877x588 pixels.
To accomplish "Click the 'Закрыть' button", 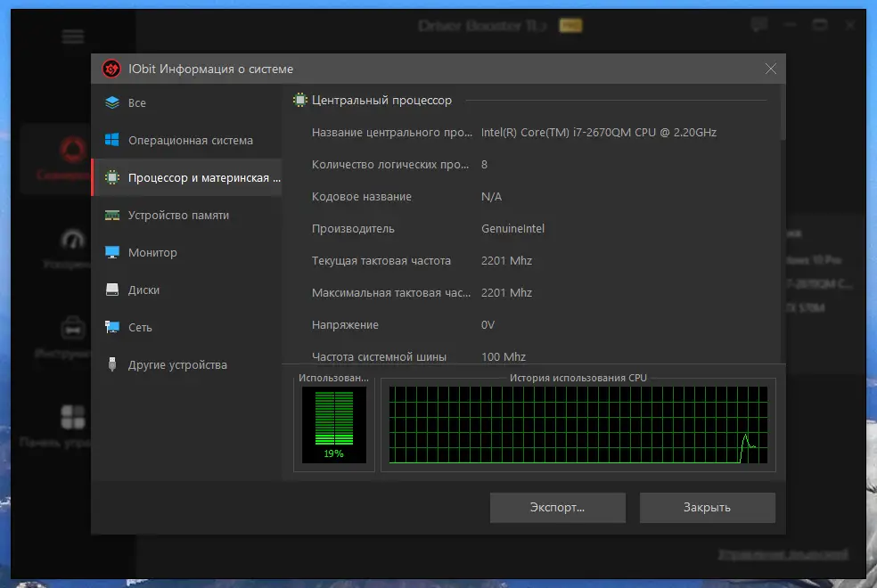I will pyautogui.click(x=707, y=508).
